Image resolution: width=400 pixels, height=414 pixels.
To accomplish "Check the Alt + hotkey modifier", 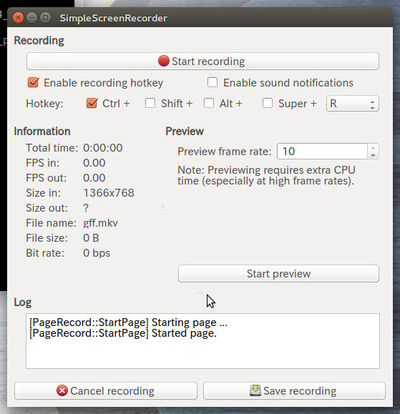I will coord(209,103).
